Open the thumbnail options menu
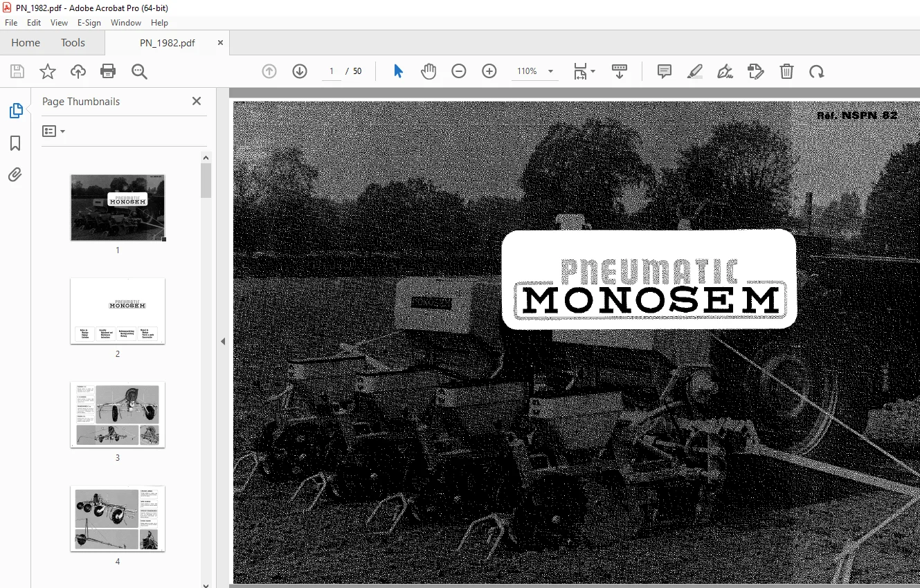Viewport: 920px width, 588px height. coord(53,131)
